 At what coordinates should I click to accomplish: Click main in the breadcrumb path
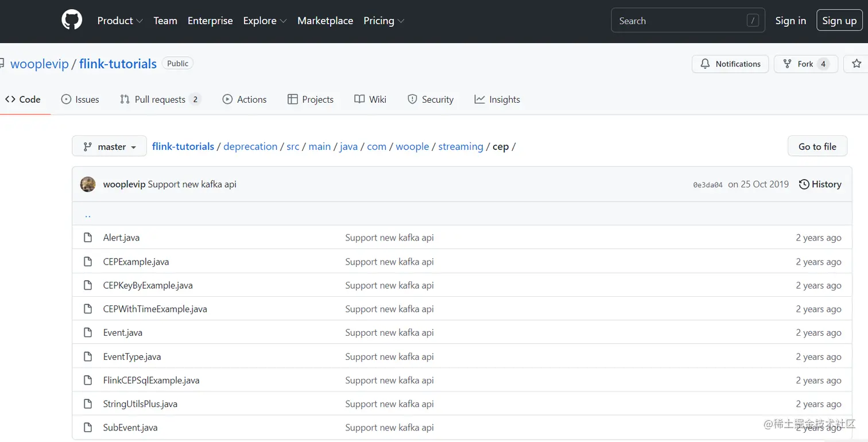(320, 146)
